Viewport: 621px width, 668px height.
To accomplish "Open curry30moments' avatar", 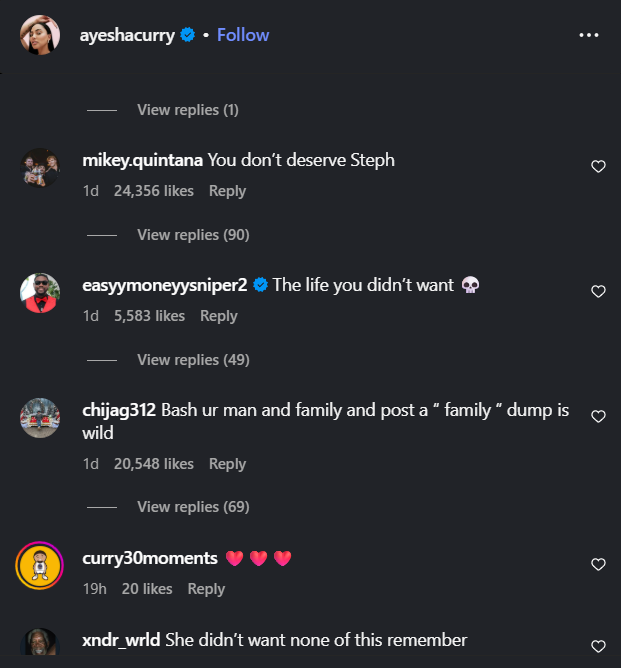I will coord(40,565).
